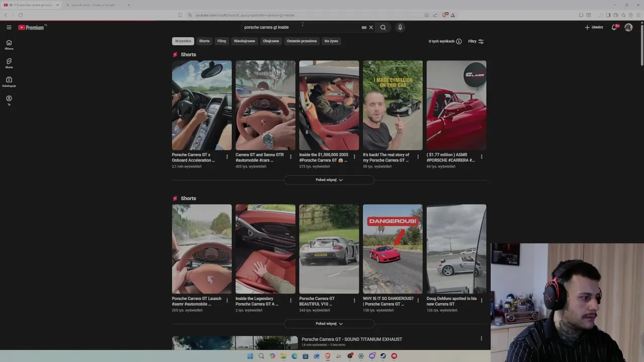
Task: Open the notifications bell
Action: 614,28
